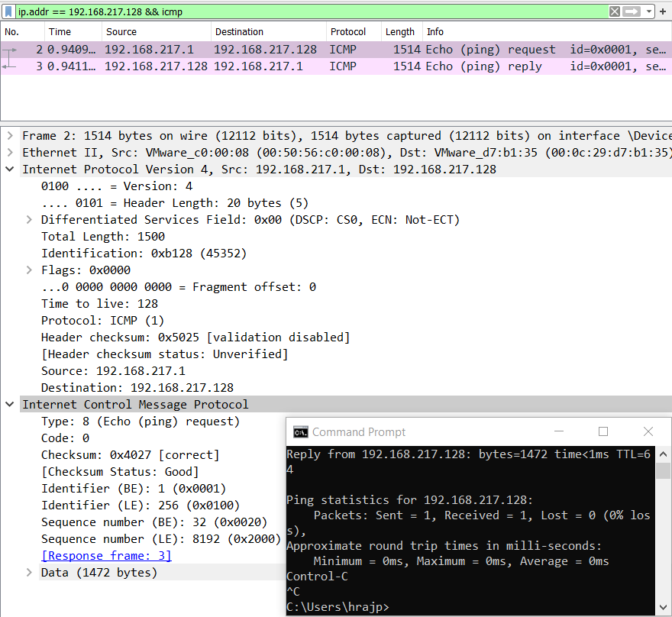The height and width of the screenshot is (617, 672).
Task: Select the Source: 192.168.217.1 field
Action: pos(113,371)
